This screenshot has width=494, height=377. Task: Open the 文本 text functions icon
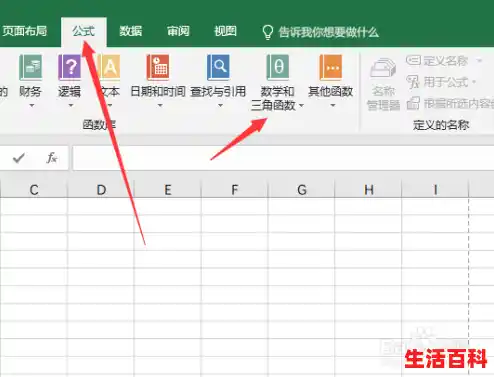point(109,68)
